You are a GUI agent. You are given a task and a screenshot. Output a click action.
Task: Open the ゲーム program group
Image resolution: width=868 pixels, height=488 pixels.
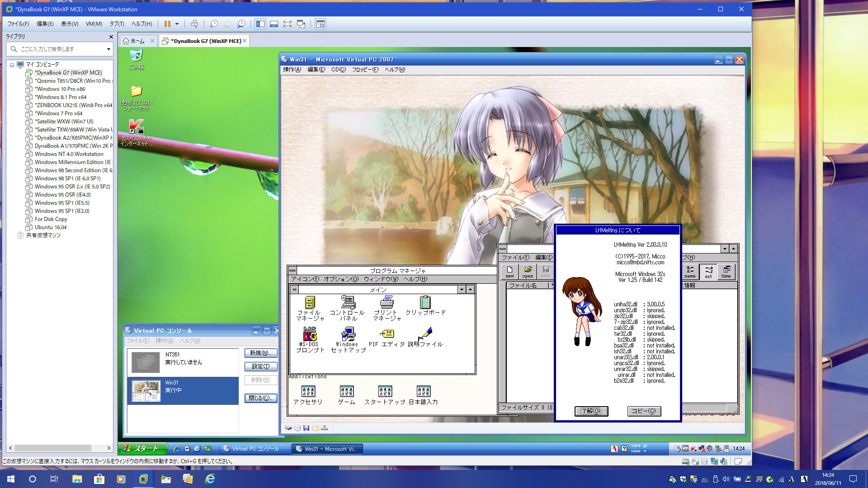346,395
